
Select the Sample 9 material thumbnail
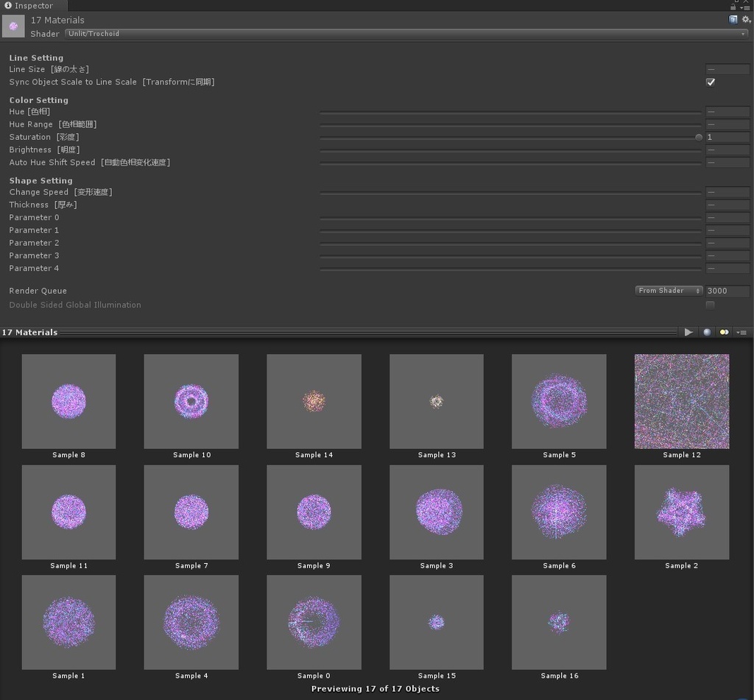[314, 512]
